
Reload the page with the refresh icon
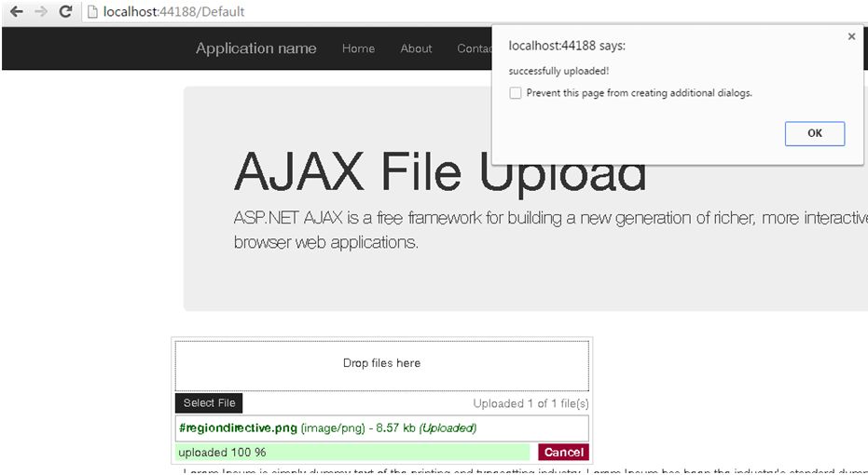66,11
